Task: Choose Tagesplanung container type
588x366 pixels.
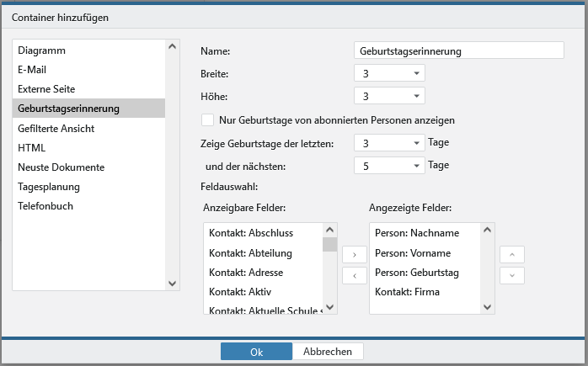Action: click(x=49, y=186)
